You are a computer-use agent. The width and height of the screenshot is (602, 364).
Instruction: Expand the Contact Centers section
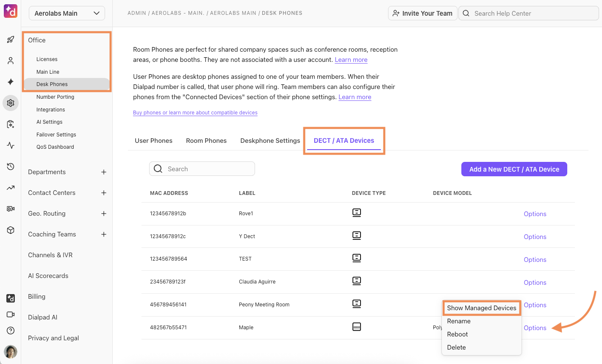[104, 193]
